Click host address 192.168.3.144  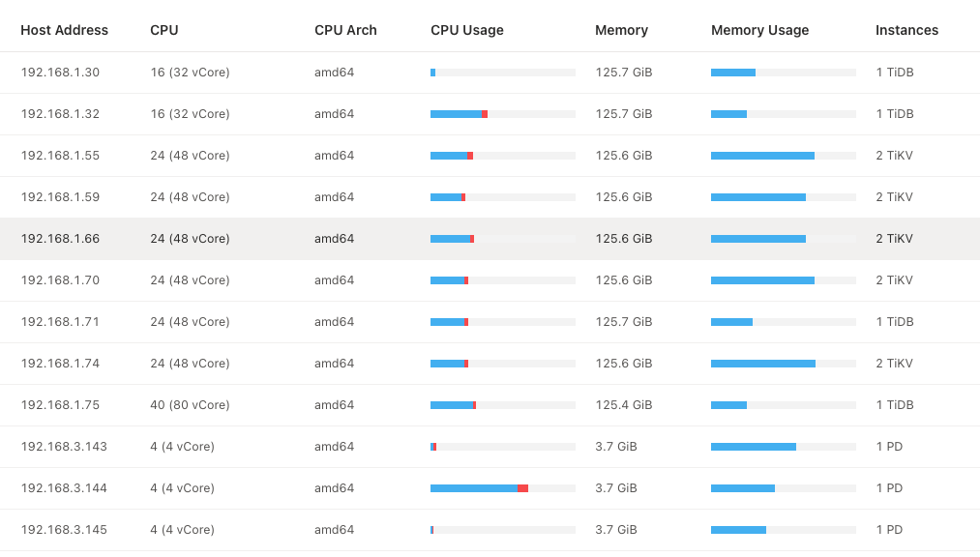click(x=64, y=488)
